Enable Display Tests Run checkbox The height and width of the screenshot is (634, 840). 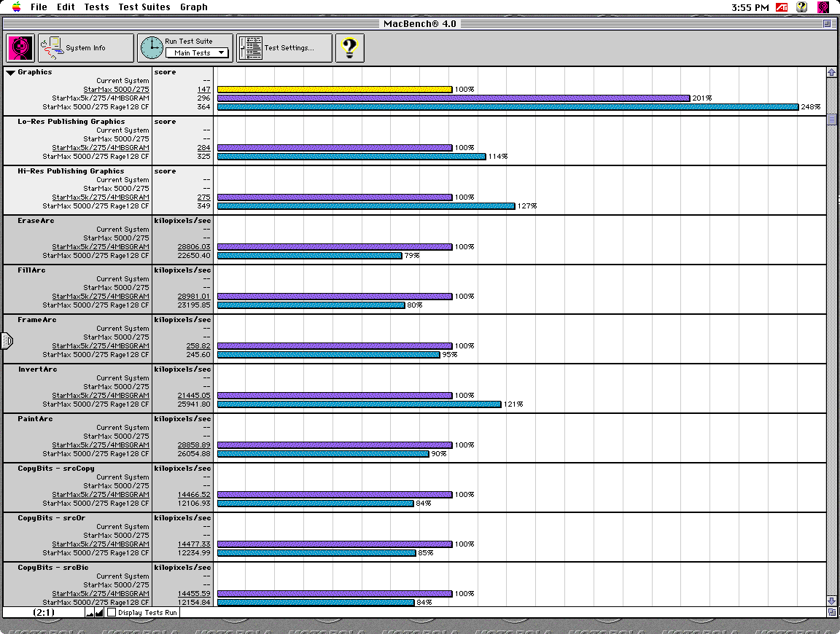coord(112,613)
